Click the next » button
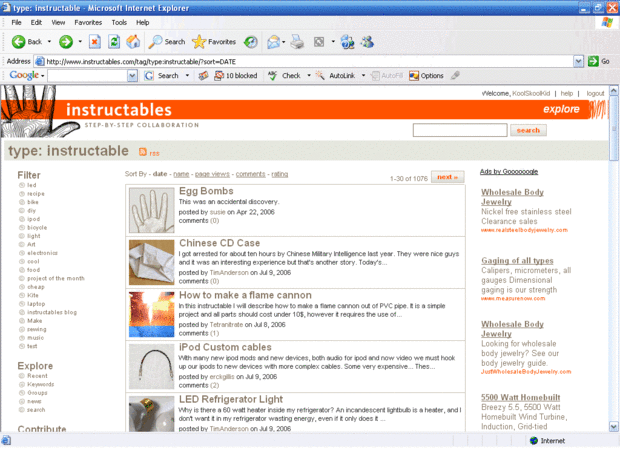Image resolution: width=620 pixels, height=465 pixels. (448, 177)
